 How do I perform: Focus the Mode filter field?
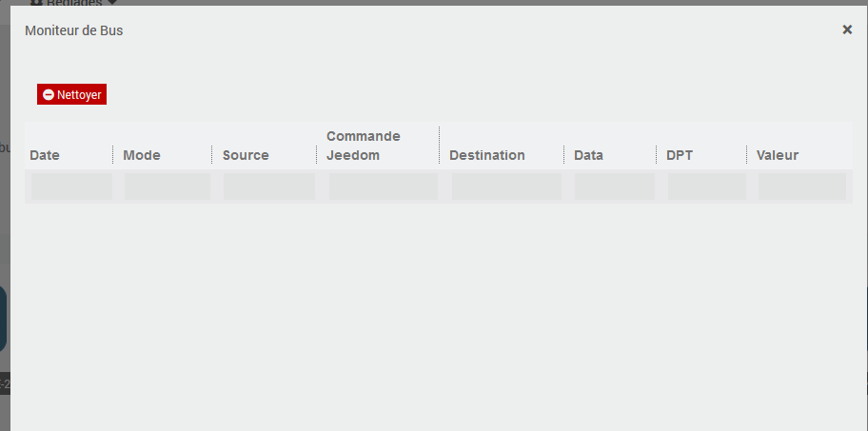(168, 186)
